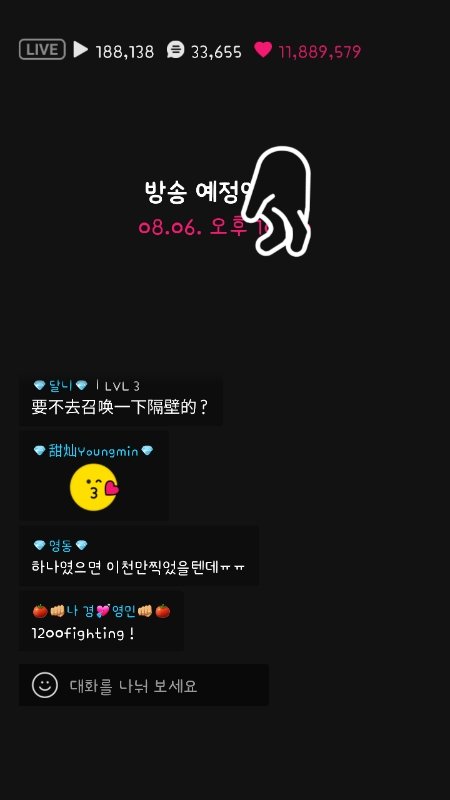The height and width of the screenshot is (800, 450).
Task: Tap the pink heart icon
Action: [x=263, y=49]
